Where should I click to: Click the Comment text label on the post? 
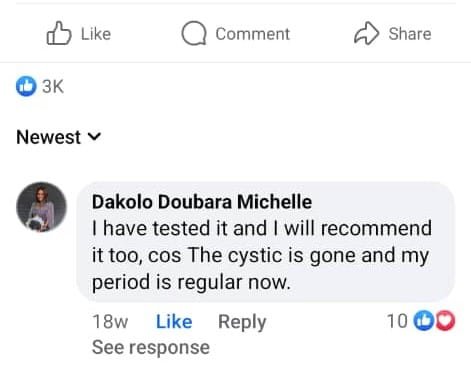(253, 34)
